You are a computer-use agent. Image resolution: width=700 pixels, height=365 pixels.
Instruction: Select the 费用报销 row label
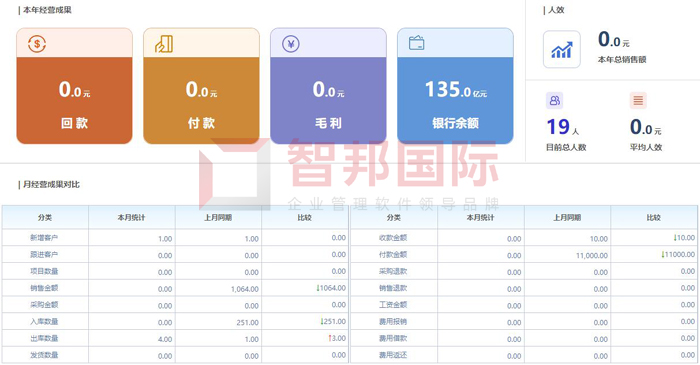[393, 321]
